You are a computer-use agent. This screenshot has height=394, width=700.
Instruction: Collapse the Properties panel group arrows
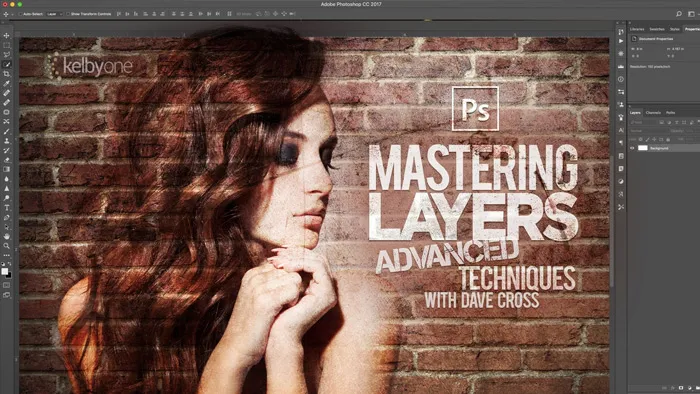click(630, 22)
